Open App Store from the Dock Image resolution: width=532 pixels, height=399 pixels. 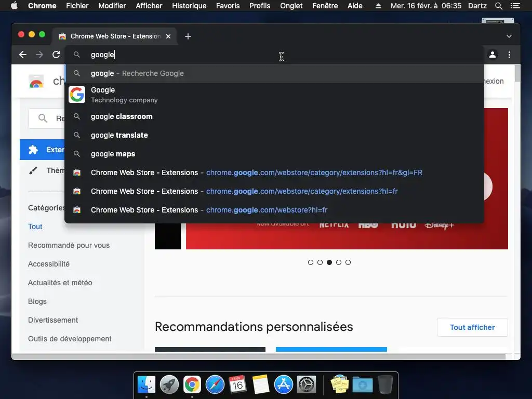[x=283, y=384]
